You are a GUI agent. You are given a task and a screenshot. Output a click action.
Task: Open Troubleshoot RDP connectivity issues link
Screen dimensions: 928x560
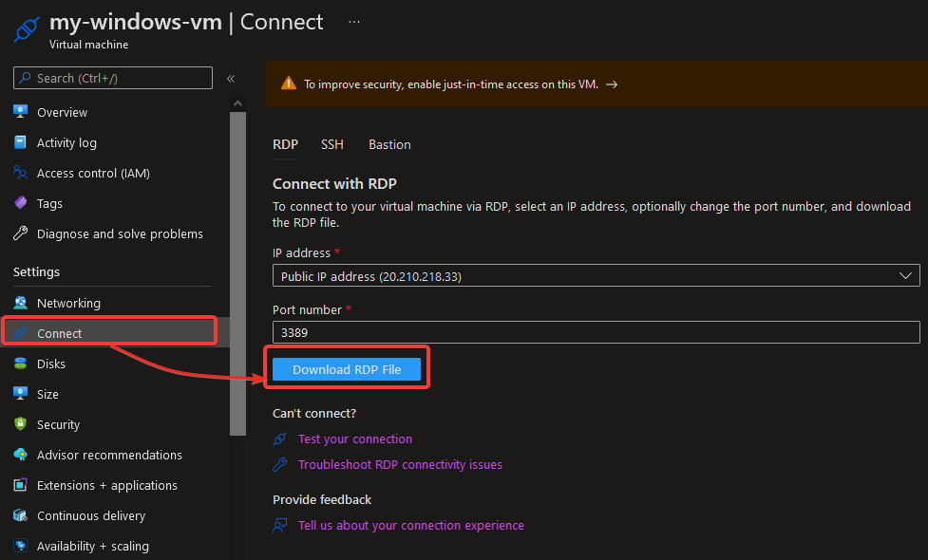[400, 464]
